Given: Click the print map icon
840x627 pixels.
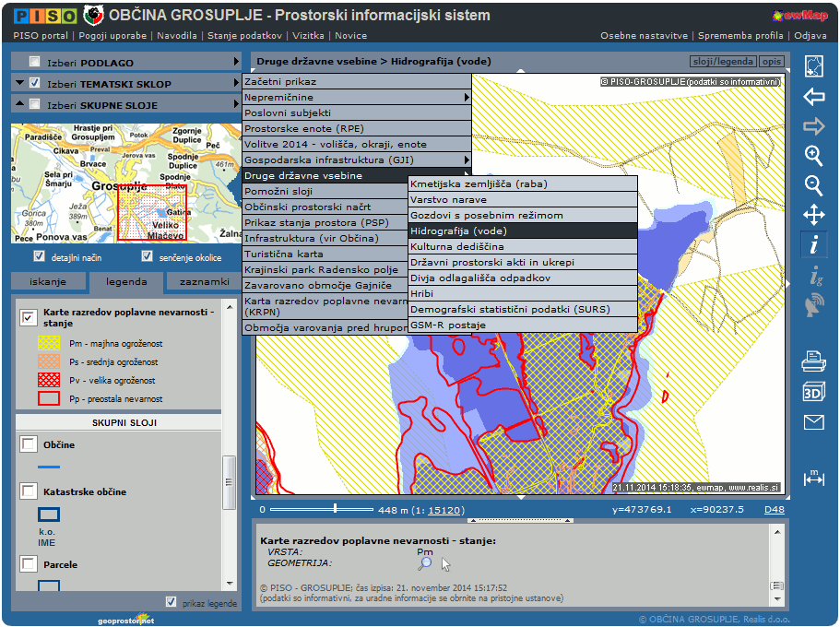Looking at the screenshot, I should click(x=813, y=360).
